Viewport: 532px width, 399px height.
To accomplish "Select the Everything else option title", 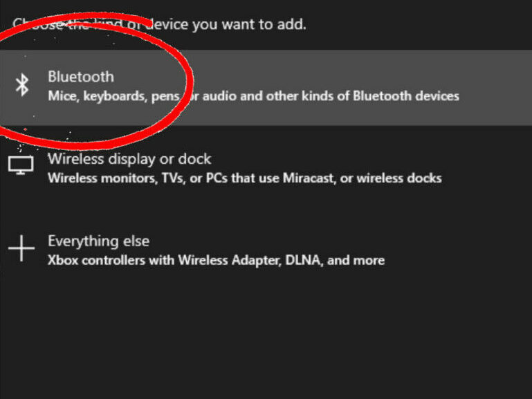I will [98, 241].
